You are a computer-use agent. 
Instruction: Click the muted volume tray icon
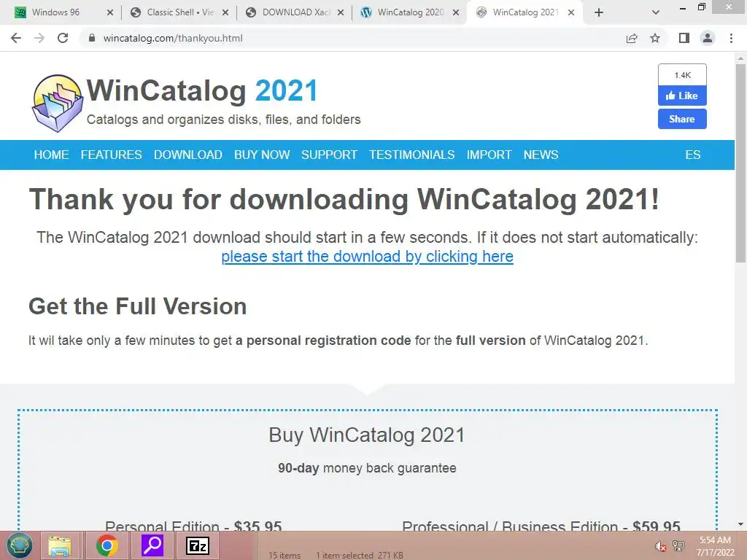coord(659,546)
